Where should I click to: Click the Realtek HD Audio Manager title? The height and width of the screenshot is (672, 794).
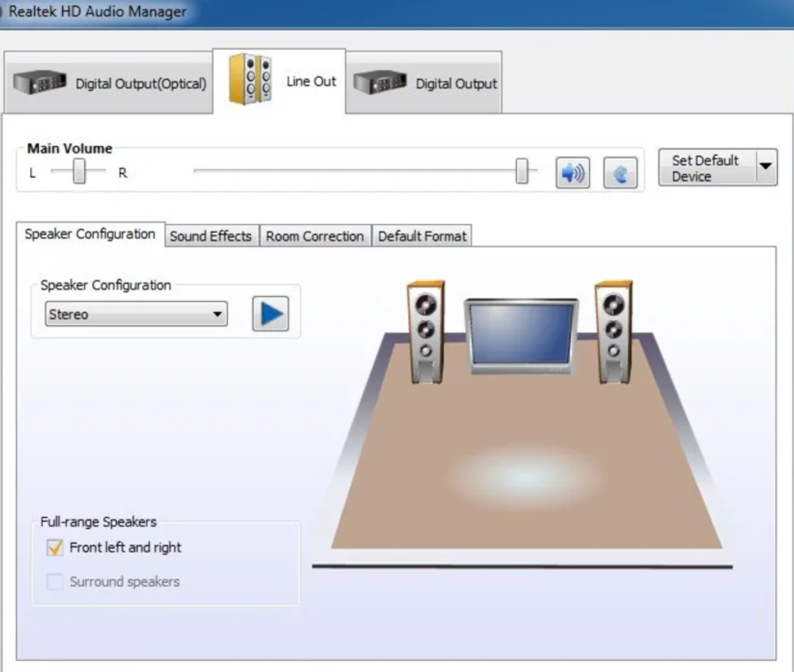tap(97, 11)
